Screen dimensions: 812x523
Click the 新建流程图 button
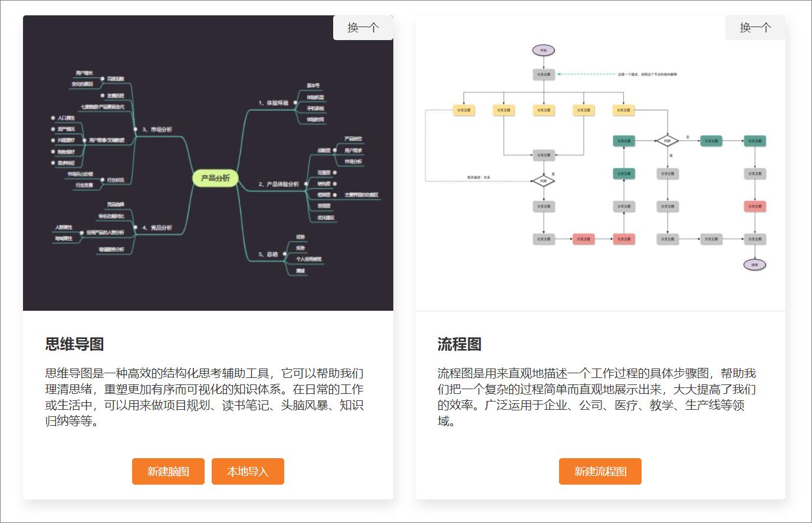coord(600,471)
